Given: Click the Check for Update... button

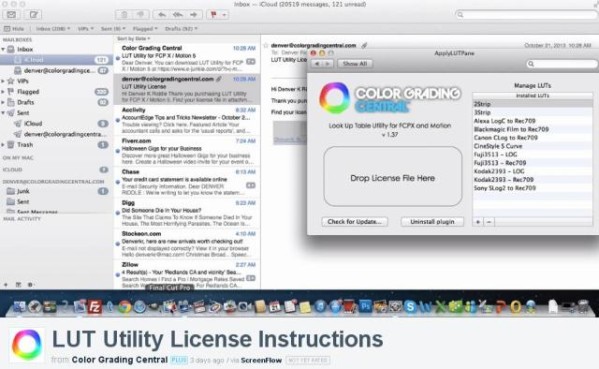Looking at the screenshot, I should click(355, 222).
